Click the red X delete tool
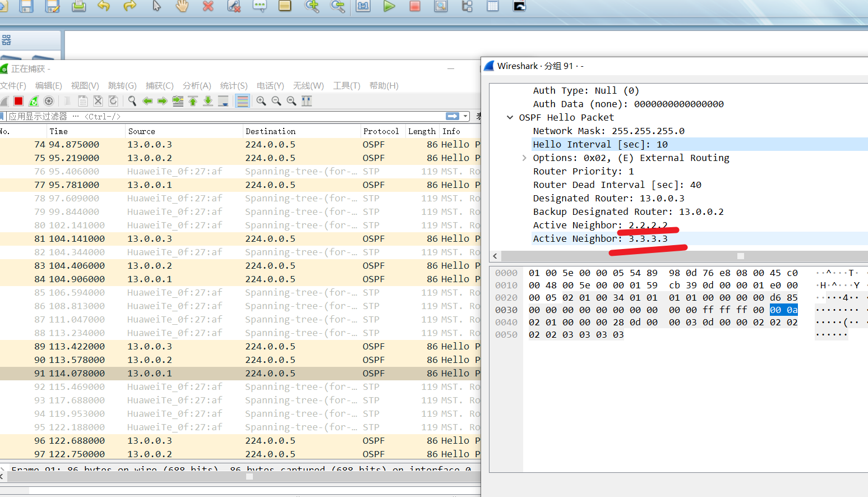The height and width of the screenshot is (497, 868). click(x=208, y=6)
